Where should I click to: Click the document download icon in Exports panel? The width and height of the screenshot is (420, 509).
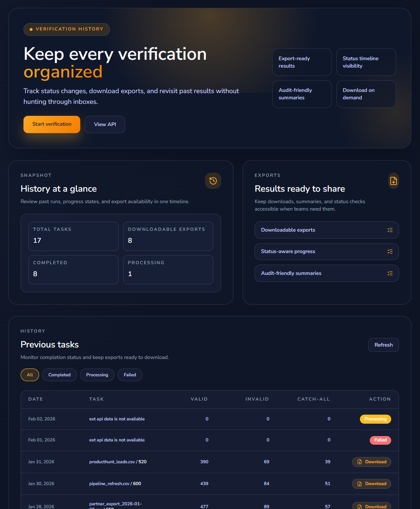(x=393, y=181)
